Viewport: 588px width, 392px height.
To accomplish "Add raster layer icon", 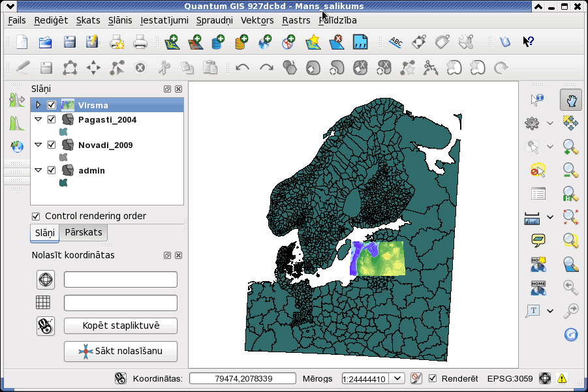I will [195, 42].
